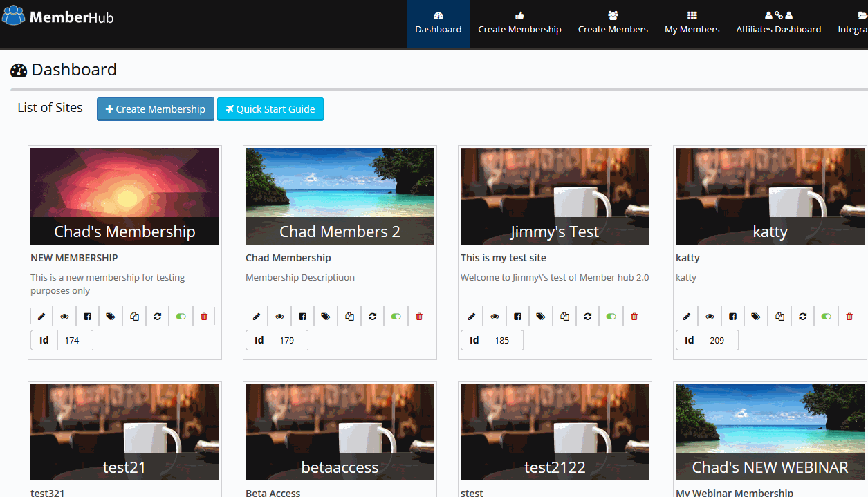The height and width of the screenshot is (497, 868).
Task: Open the katty site thumbnail
Action: coord(770,196)
